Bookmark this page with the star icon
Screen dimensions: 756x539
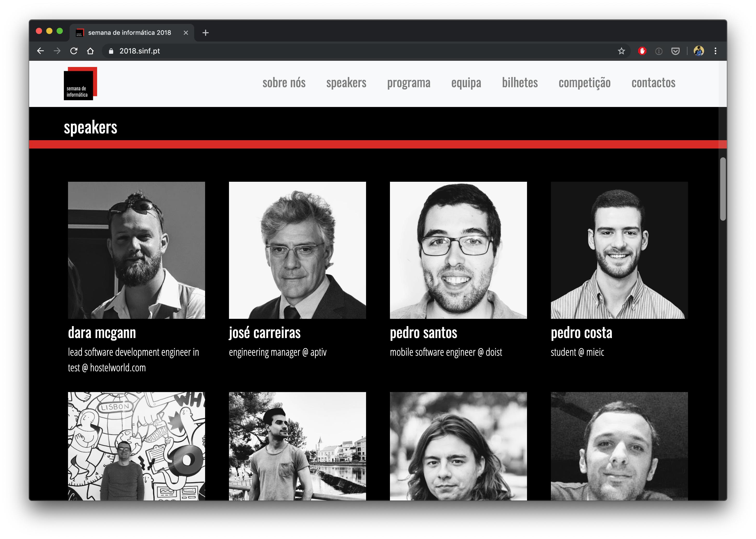point(621,51)
